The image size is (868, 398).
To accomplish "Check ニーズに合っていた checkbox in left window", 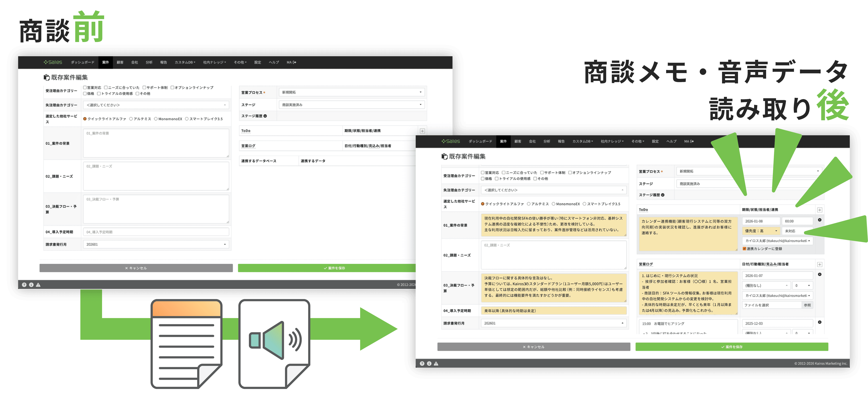I will point(106,88).
